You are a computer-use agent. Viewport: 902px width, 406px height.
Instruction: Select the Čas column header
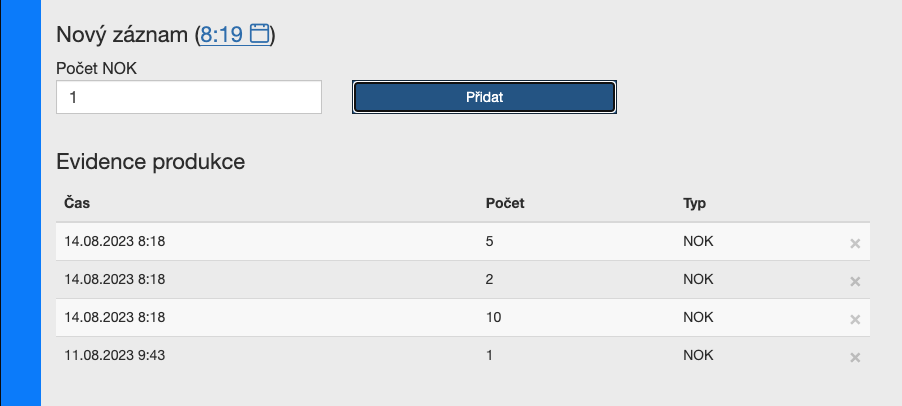77,204
